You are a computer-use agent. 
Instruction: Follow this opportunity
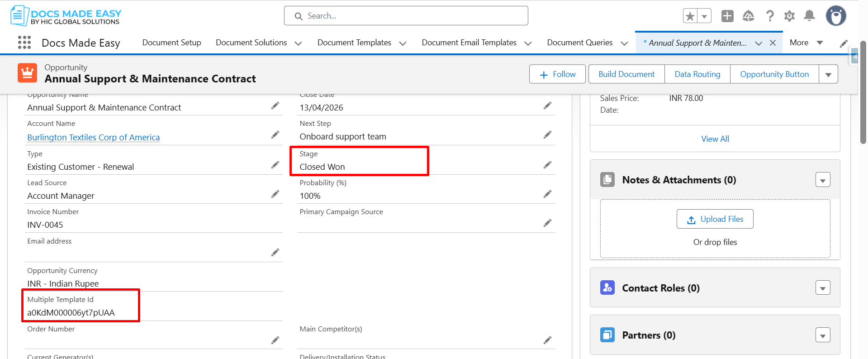[x=557, y=74]
